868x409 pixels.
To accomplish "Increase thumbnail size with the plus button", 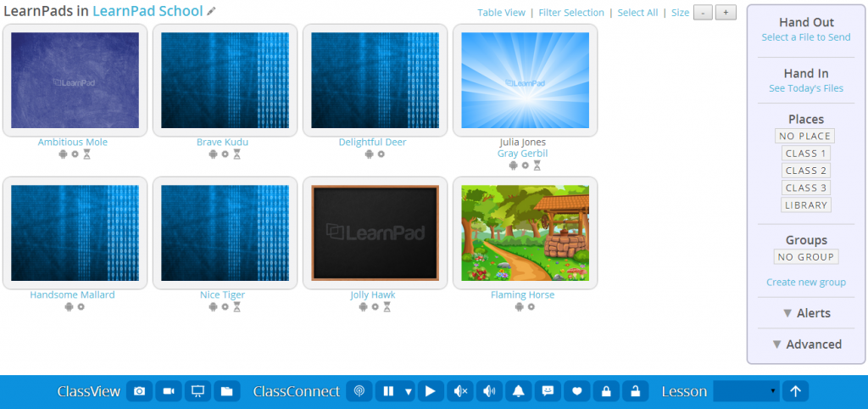I will (726, 13).
